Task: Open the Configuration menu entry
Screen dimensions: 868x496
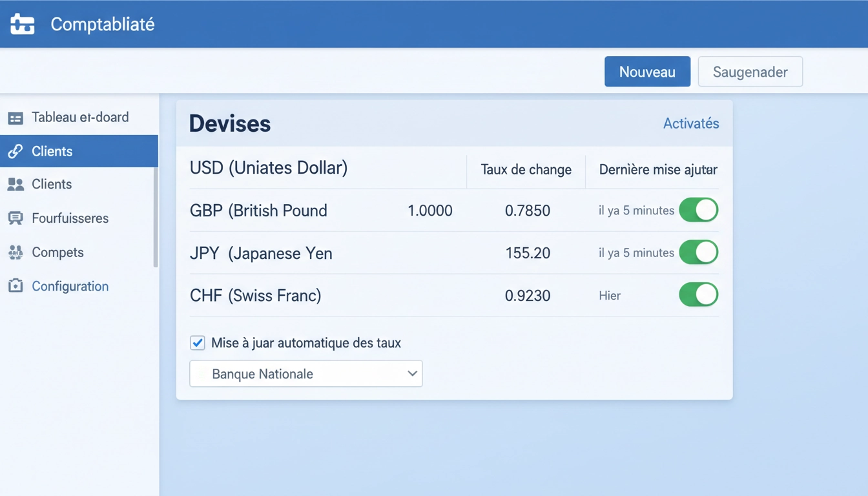Action: tap(70, 286)
